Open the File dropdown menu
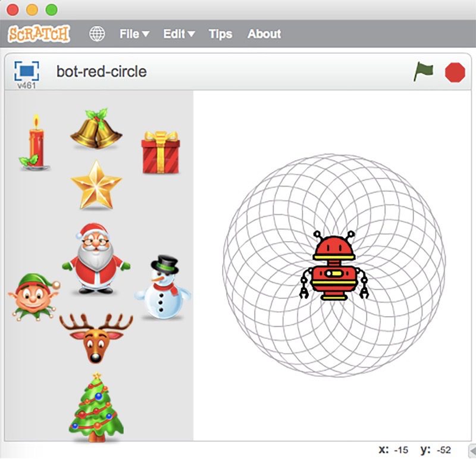The height and width of the screenshot is (459, 476). [134, 34]
